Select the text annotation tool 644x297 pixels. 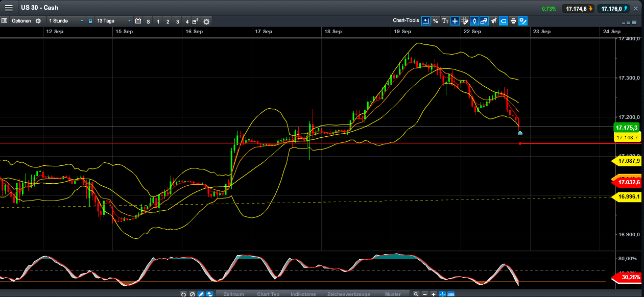[x=445, y=21]
